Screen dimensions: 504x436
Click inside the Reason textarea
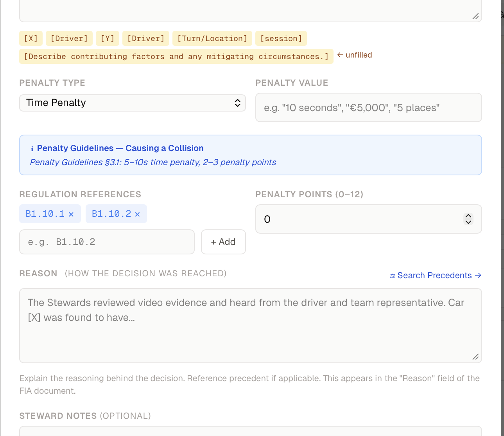pyautogui.click(x=250, y=325)
